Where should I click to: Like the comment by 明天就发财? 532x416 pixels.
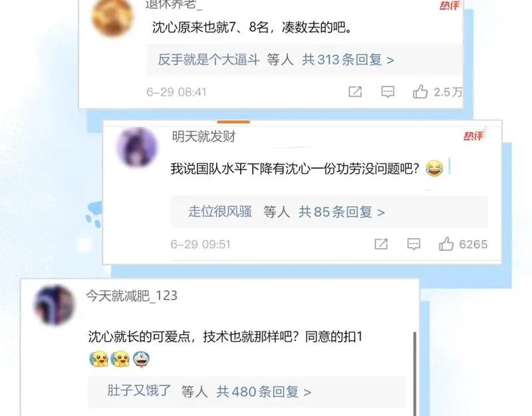tap(446, 244)
